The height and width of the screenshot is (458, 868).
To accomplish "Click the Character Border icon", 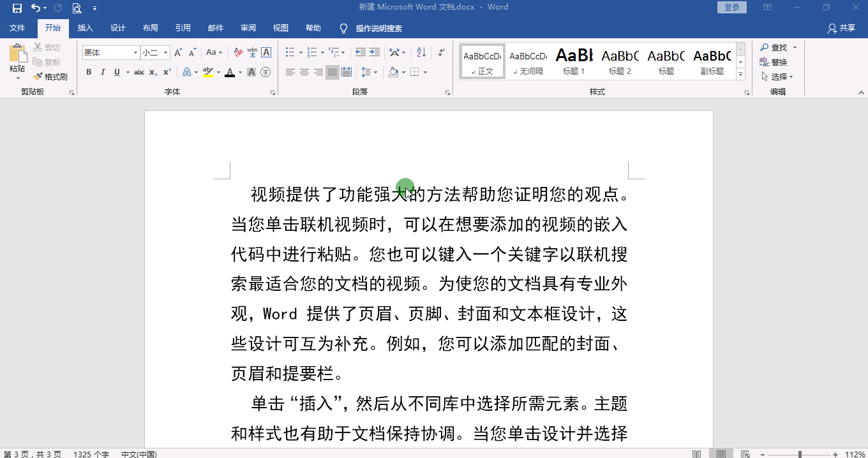I will click(266, 53).
